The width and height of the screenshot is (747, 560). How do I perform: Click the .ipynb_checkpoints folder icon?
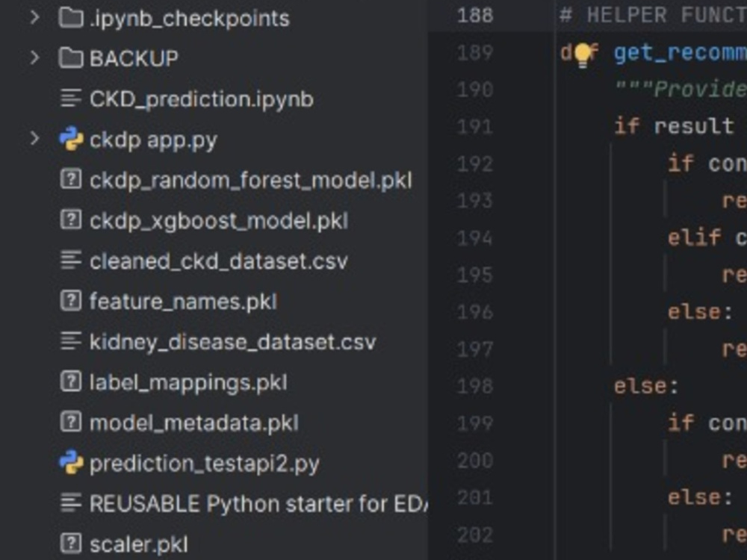(x=71, y=18)
